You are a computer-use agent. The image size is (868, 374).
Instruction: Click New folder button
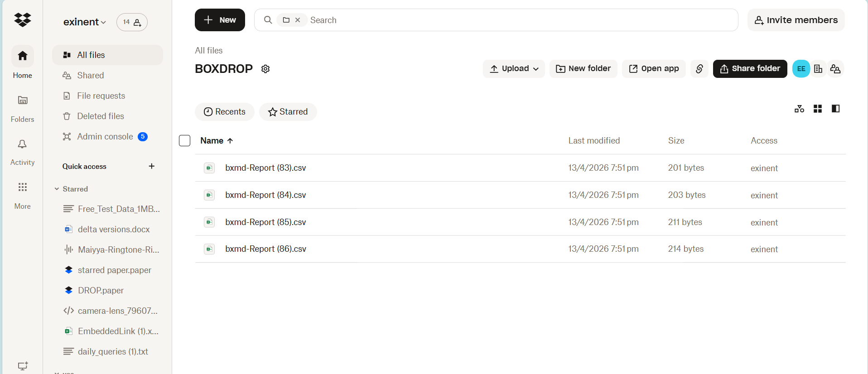click(x=583, y=69)
